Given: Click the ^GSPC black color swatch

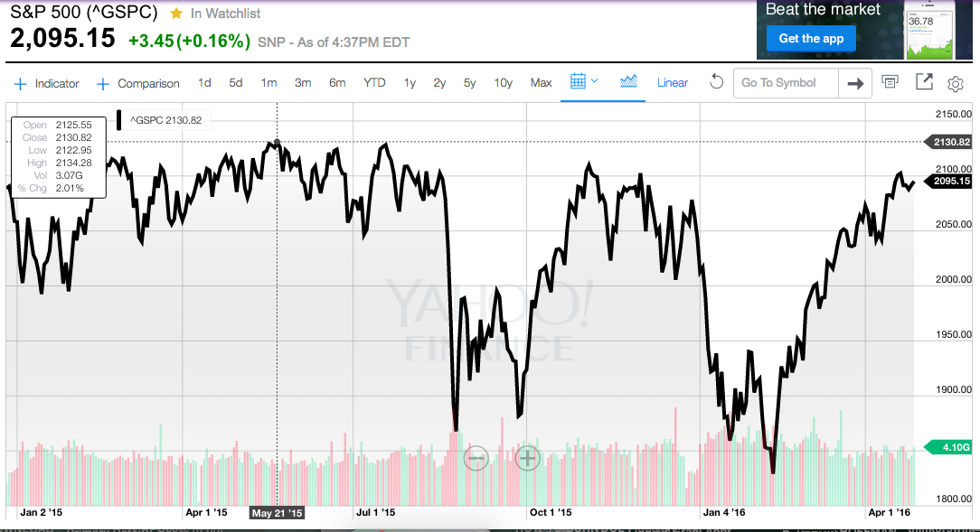Looking at the screenshot, I should (x=118, y=119).
